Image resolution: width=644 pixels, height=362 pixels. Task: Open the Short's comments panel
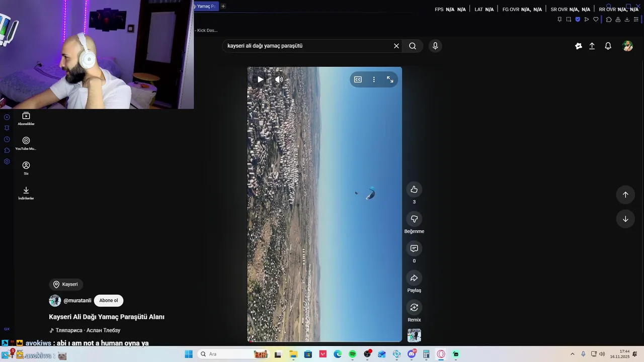[x=414, y=248]
